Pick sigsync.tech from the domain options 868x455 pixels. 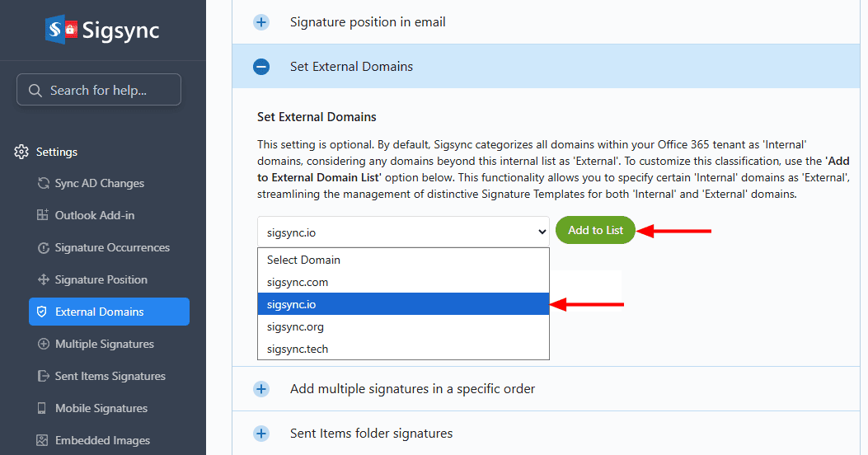coord(298,349)
